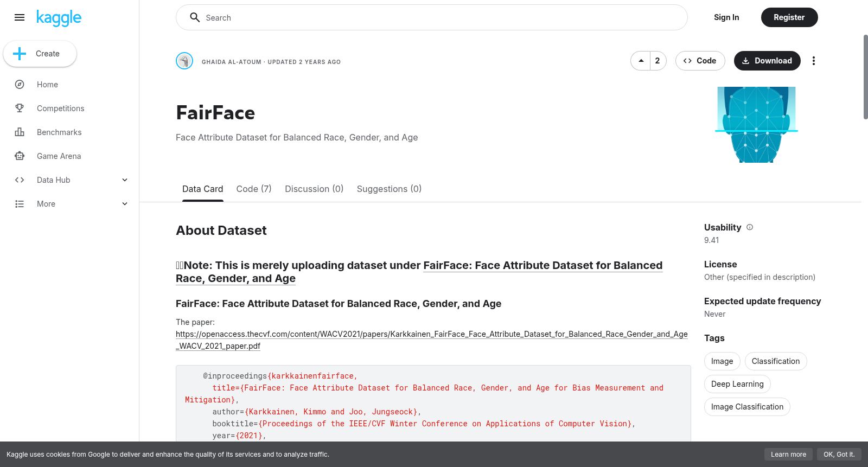Screen dimensions: 868x467
Task: Upvote the FairFace dataset
Action: [641, 61]
